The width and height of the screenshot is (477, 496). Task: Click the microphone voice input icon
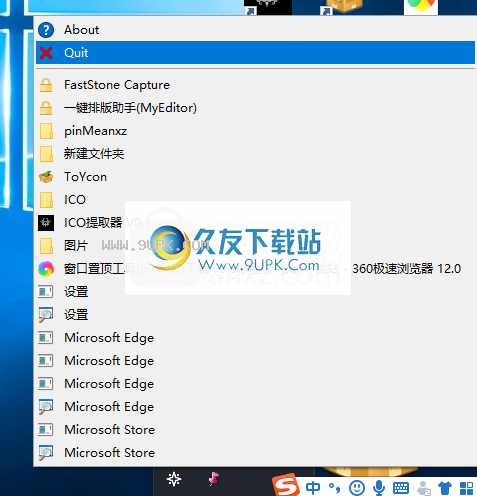[379, 488]
